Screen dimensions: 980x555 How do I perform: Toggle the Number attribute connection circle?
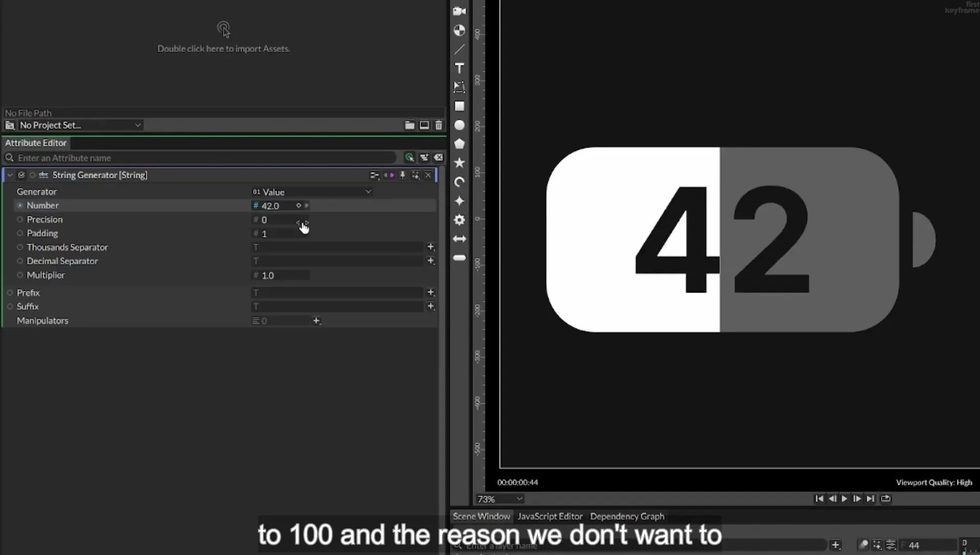(x=20, y=206)
